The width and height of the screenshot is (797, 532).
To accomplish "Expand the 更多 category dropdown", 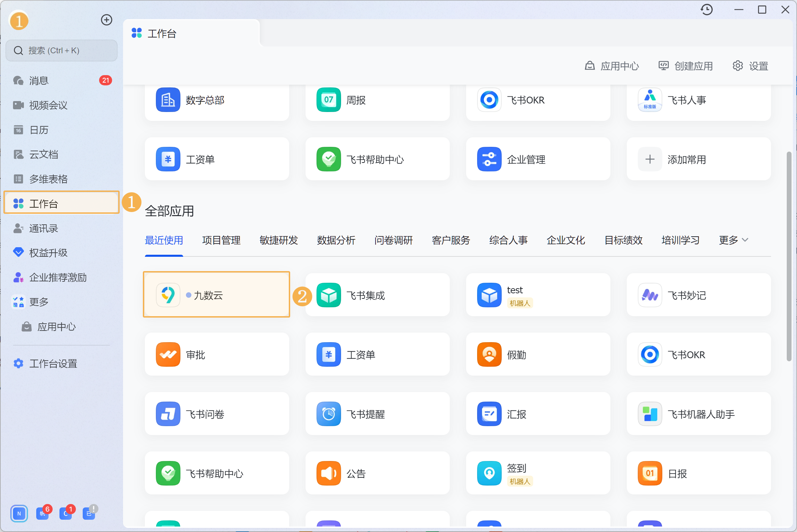I will click(733, 240).
